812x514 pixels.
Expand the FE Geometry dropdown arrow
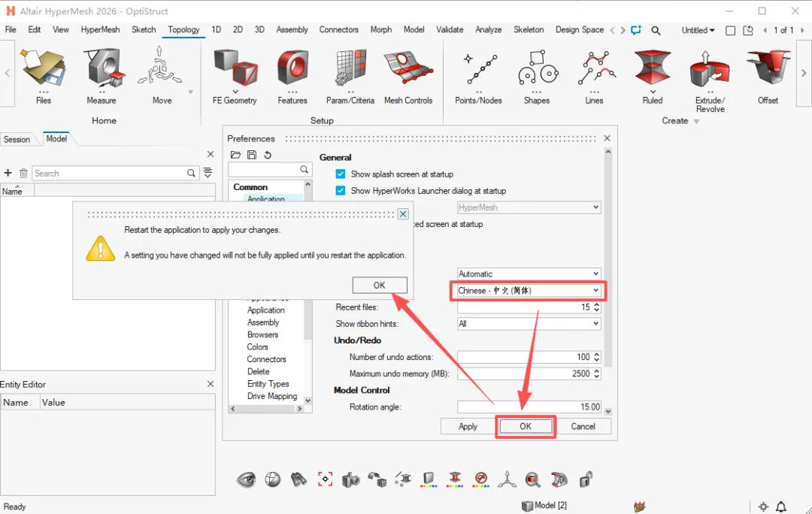pos(235,92)
